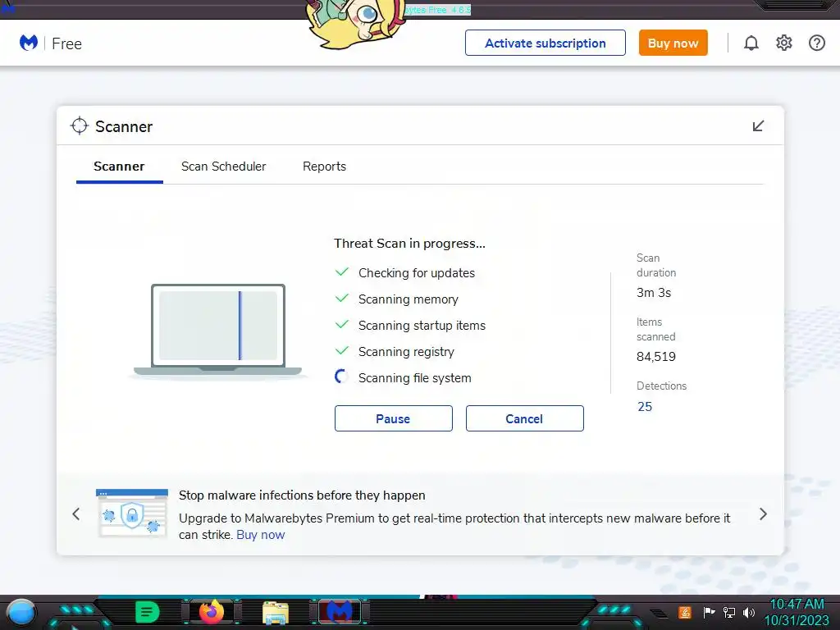Switch to the Scanner tab
Image resolution: width=840 pixels, height=630 pixels.
point(119,167)
